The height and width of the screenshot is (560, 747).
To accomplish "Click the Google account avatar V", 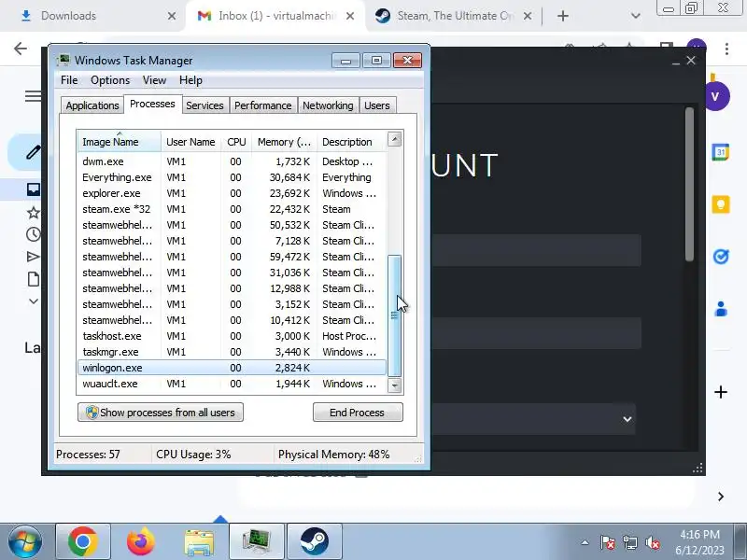I will (716, 96).
